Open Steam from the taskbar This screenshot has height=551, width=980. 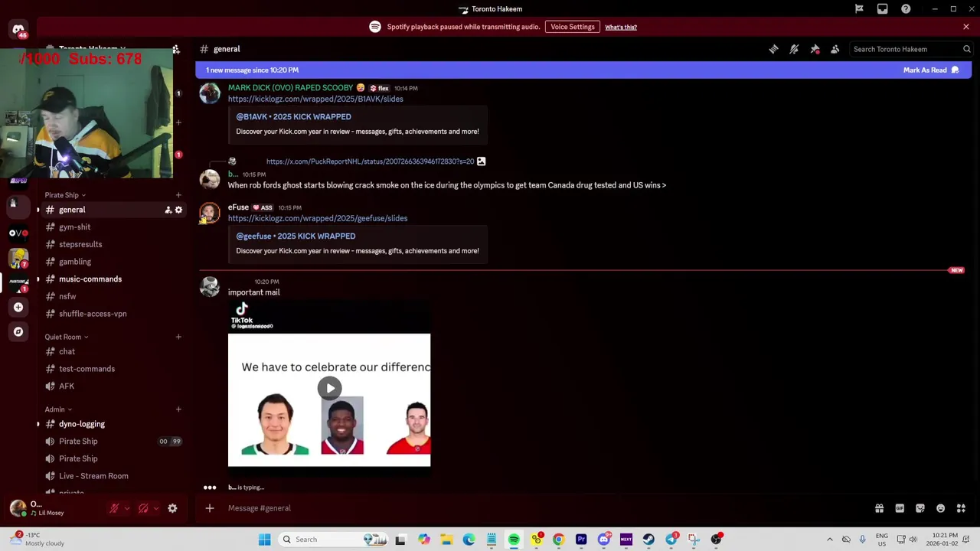(x=648, y=540)
